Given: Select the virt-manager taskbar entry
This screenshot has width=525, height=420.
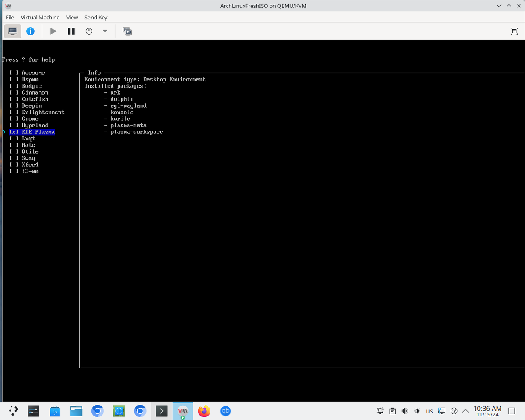Looking at the screenshot, I should click(183, 411).
